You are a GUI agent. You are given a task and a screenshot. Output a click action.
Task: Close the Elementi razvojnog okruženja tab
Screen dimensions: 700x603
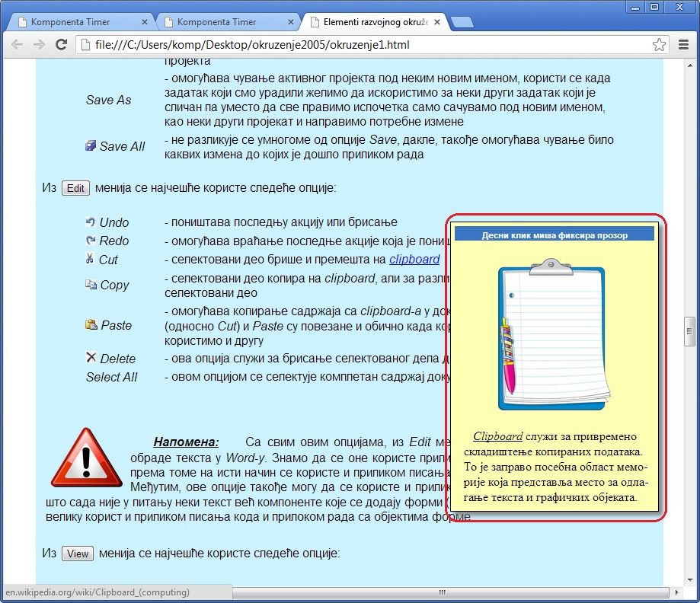point(437,22)
